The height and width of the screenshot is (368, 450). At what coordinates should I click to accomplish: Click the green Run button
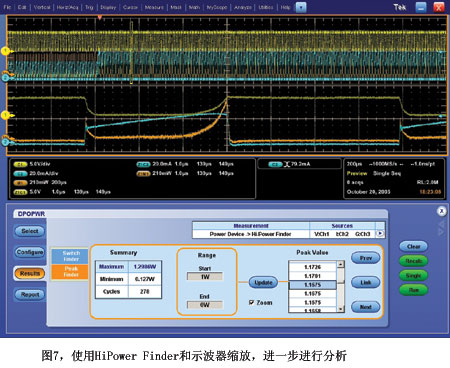(x=413, y=290)
